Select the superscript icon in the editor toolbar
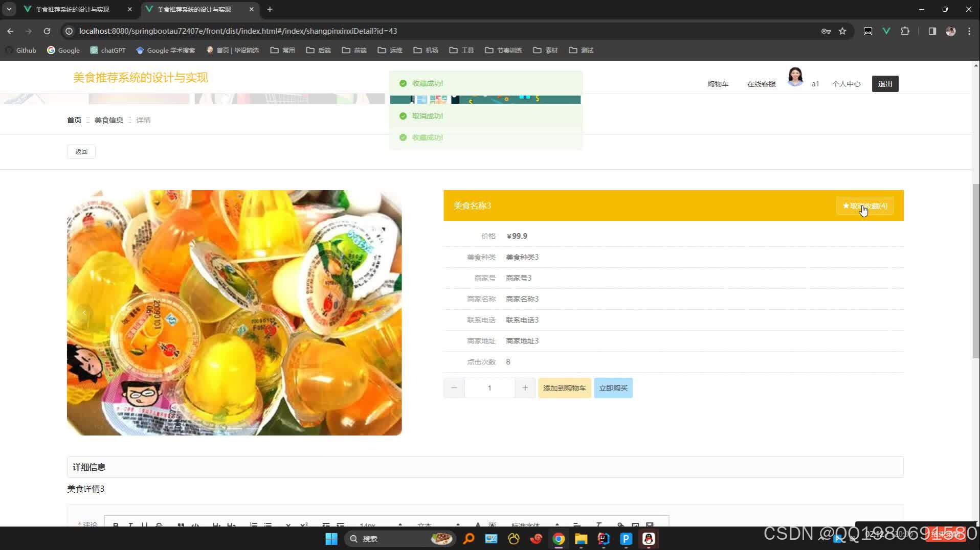Viewport: 980px width, 550px height. [303, 525]
